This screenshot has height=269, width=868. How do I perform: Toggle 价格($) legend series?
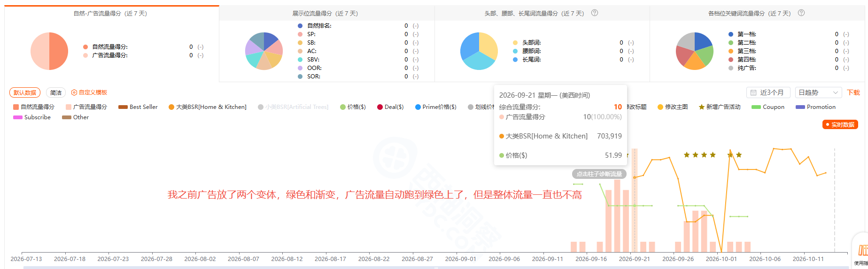point(353,107)
